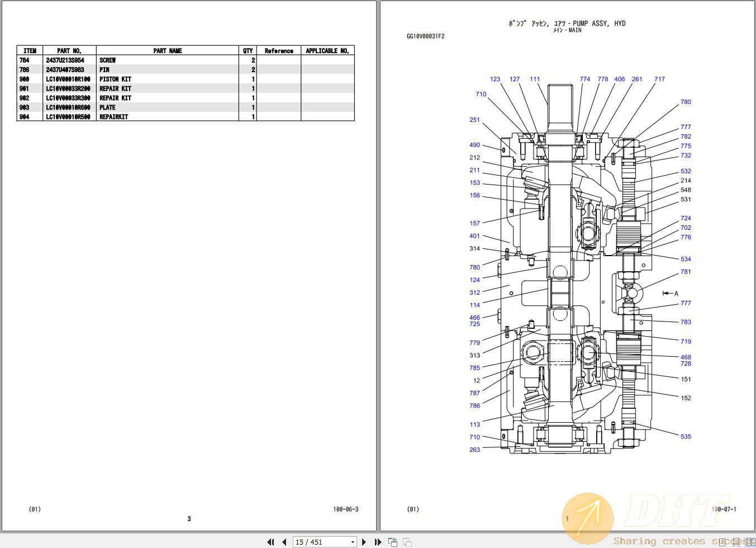
Task: Click the REPAIRKIT part name in row 904
Action: click(x=113, y=117)
